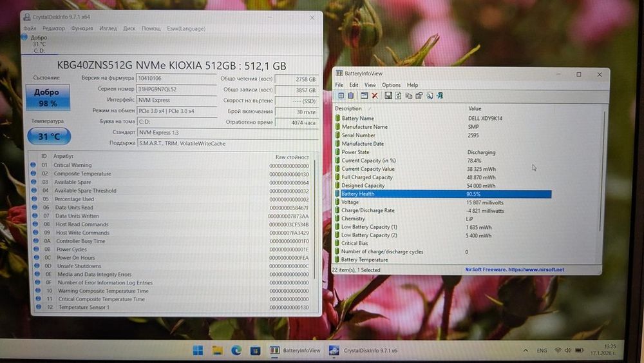The height and width of the screenshot is (363, 644).
Task: Select the Percentage Used attribute row
Action: [171, 199]
